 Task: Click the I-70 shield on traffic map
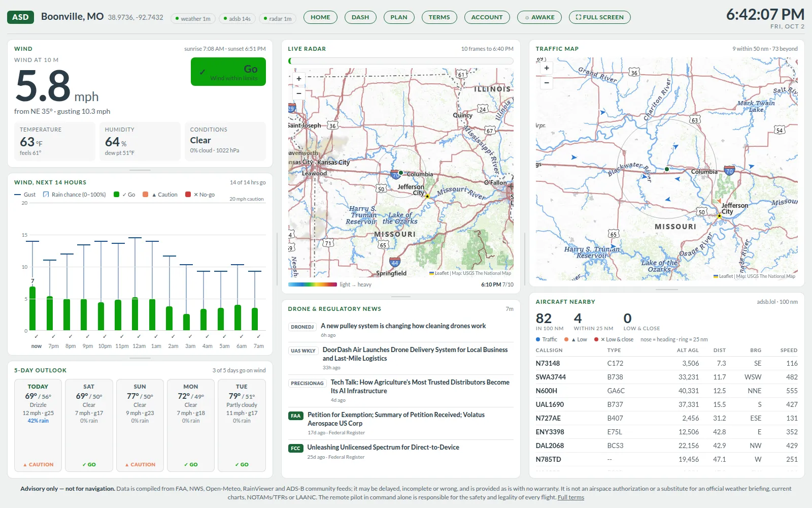729,171
